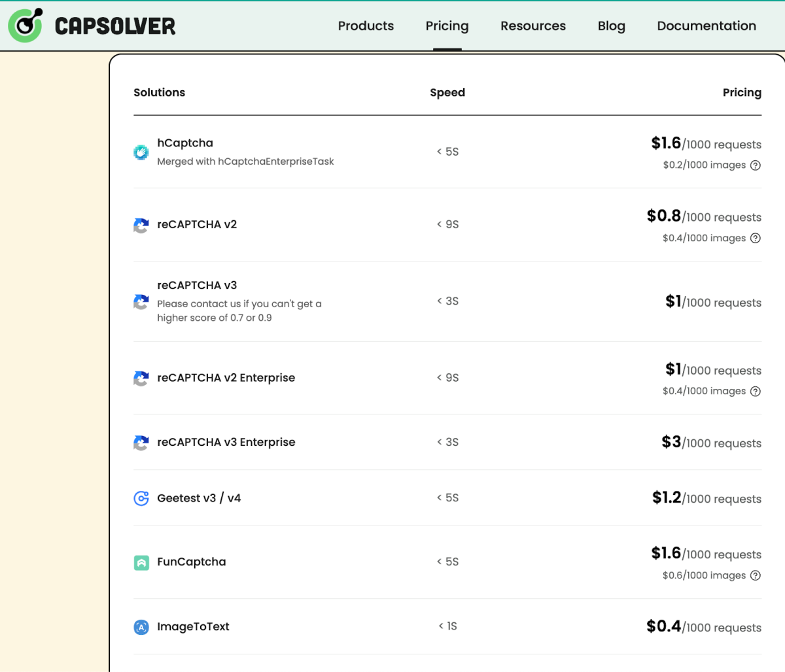Click the reCAPTCHA v2 Enterprise image pricing tooltip
785x672 pixels.
click(756, 391)
